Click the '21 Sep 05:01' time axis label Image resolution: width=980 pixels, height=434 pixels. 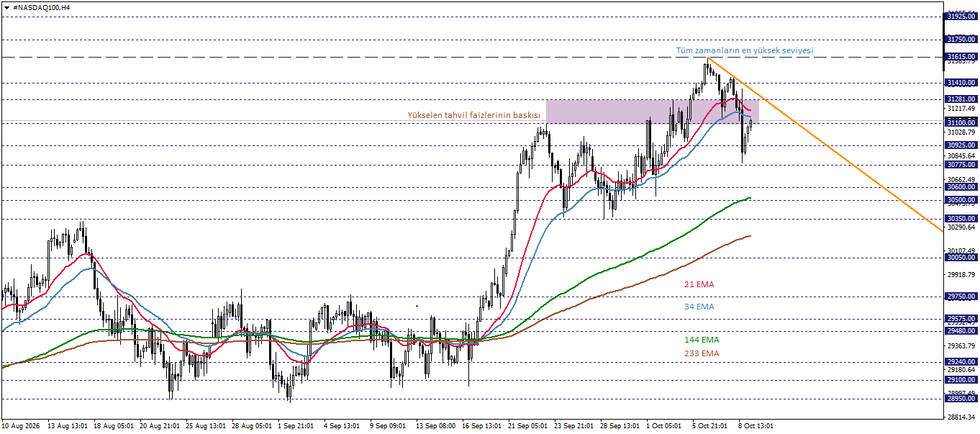[528, 425]
